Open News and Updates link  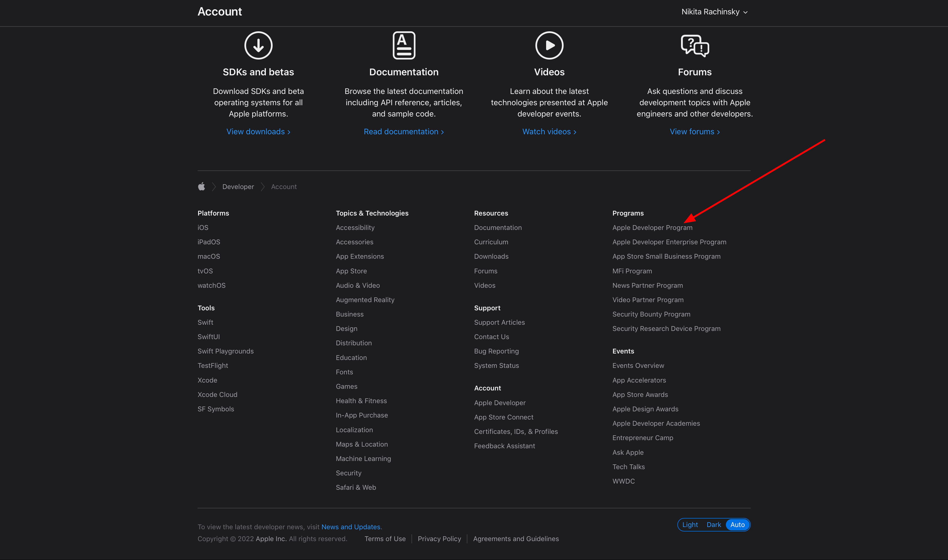click(351, 527)
